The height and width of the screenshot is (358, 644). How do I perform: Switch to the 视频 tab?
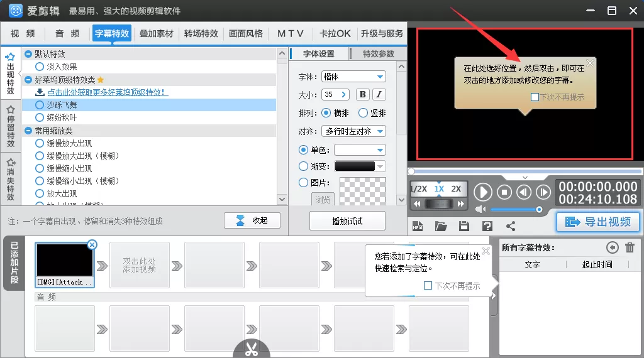[23, 34]
